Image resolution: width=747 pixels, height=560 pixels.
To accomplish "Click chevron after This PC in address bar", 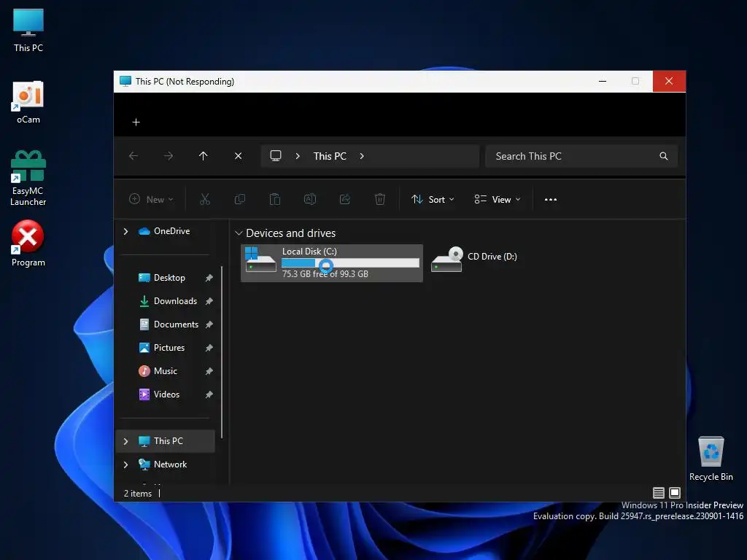I will [x=362, y=156].
